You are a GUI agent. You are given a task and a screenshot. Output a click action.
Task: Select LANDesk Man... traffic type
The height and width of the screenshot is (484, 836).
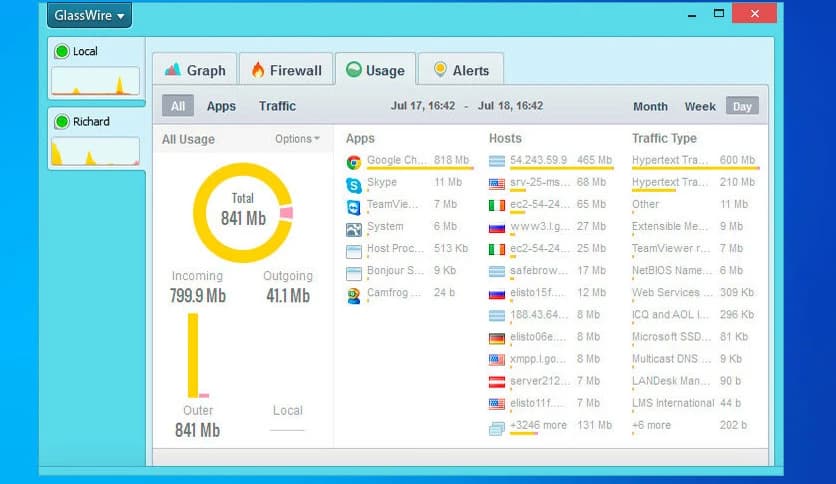point(671,381)
